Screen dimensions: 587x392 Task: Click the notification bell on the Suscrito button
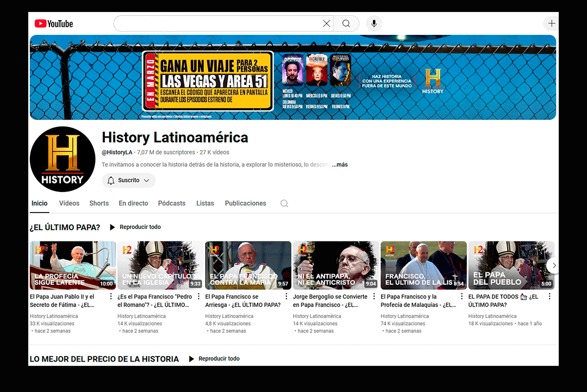(111, 181)
